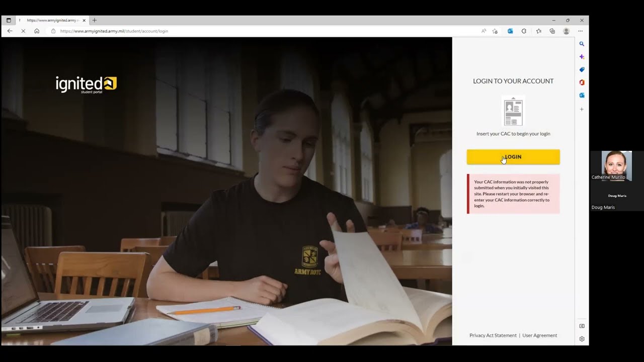Stop the page from loading

click(x=23, y=31)
